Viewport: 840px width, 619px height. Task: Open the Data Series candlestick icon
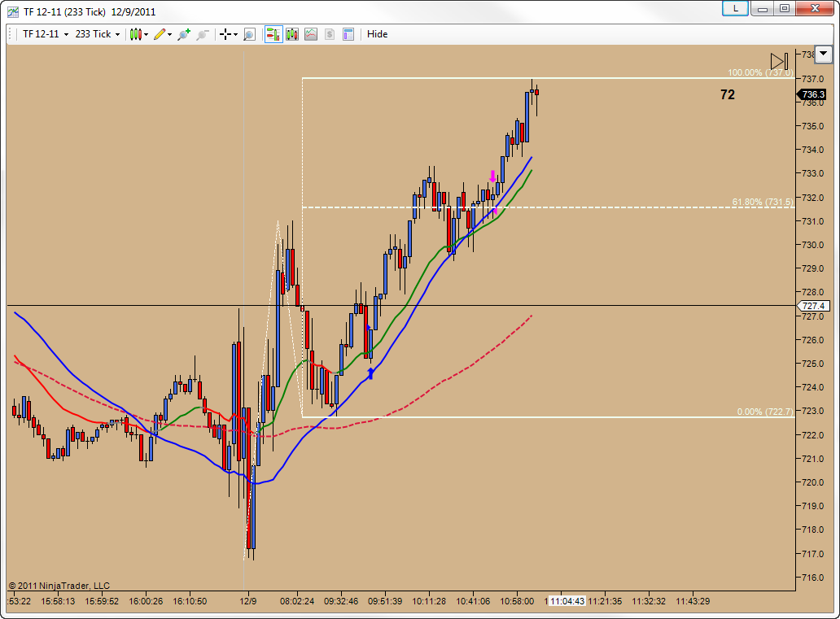[x=292, y=34]
